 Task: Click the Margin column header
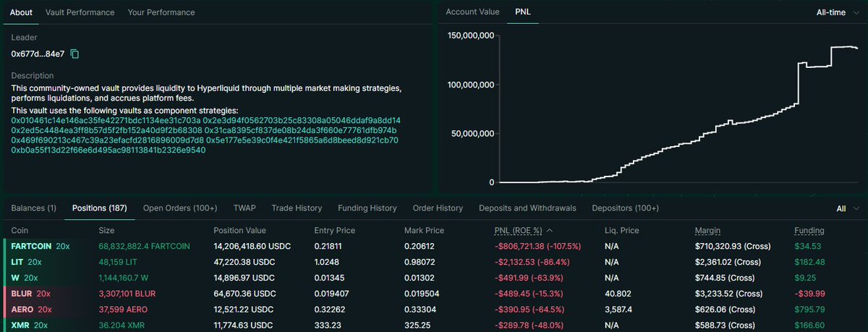point(707,230)
